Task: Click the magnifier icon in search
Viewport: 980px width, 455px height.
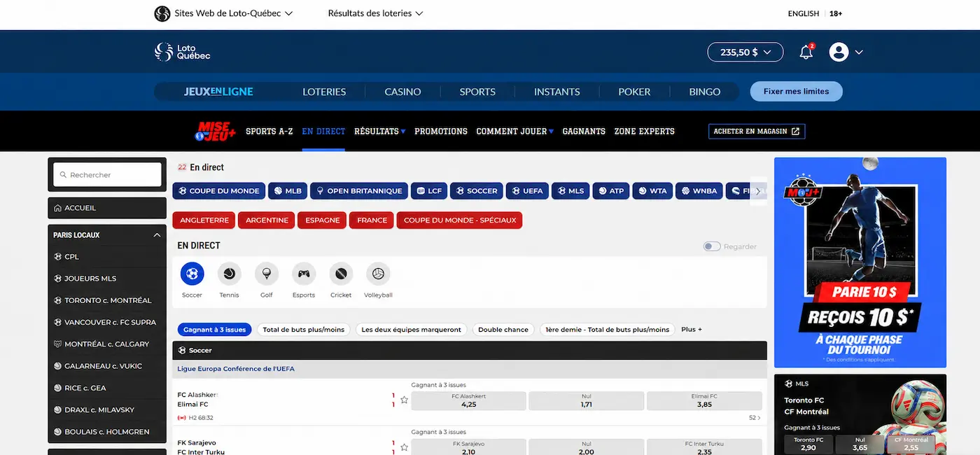Action: [x=63, y=175]
